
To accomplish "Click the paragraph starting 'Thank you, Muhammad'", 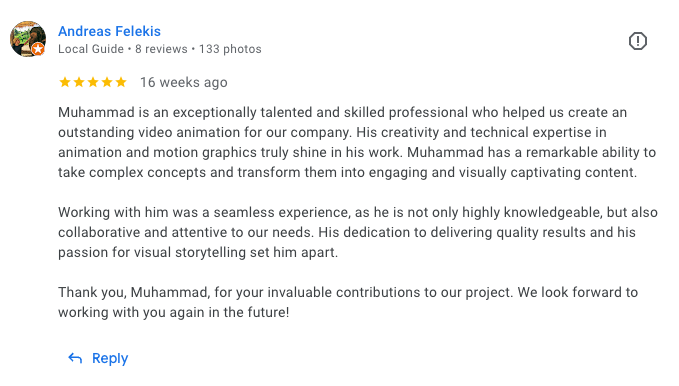I will (348, 302).
